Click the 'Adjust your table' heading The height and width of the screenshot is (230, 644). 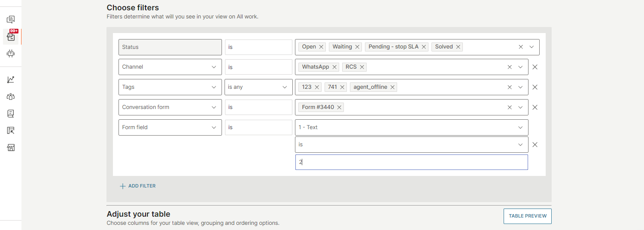point(138,214)
